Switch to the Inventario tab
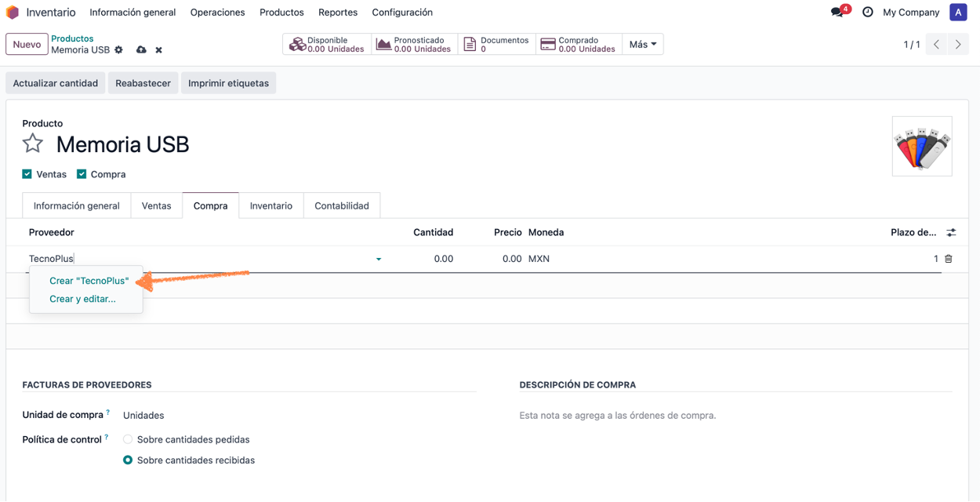The height and width of the screenshot is (502, 980). coord(271,206)
